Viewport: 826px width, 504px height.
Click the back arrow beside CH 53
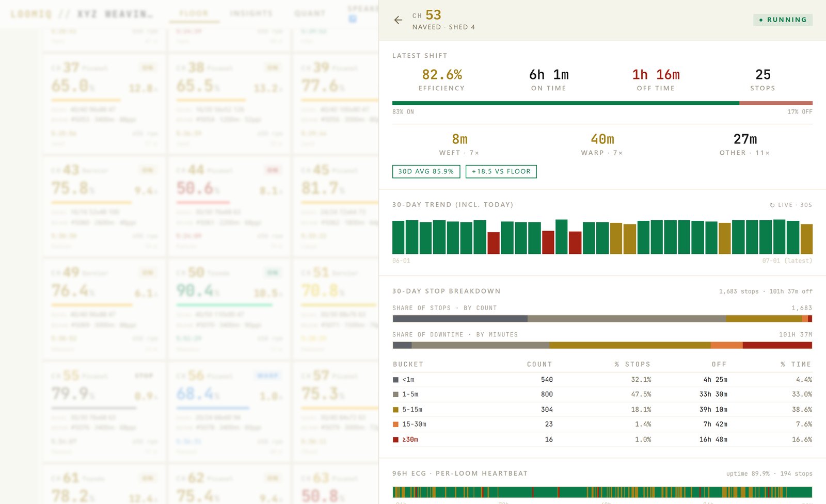(x=398, y=20)
